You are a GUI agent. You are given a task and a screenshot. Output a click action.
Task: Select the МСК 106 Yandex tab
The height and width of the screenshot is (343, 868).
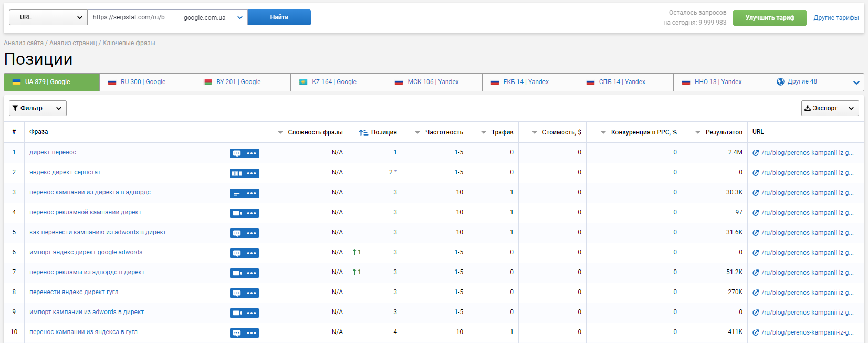pyautogui.click(x=434, y=82)
